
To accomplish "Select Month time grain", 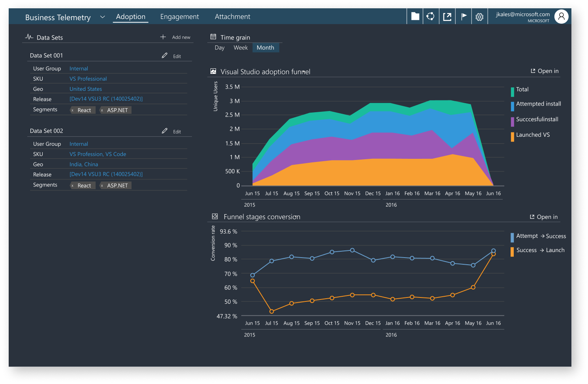I will [265, 48].
